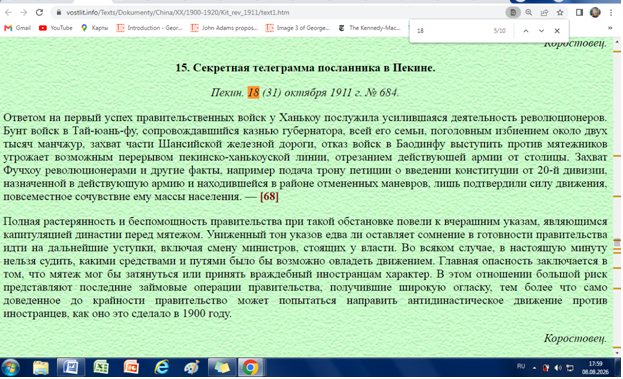Open 'The Kennedy-Mac...' bookmark
This screenshot has width=623, height=379.
pyautogui.click(x=370, y=28)
